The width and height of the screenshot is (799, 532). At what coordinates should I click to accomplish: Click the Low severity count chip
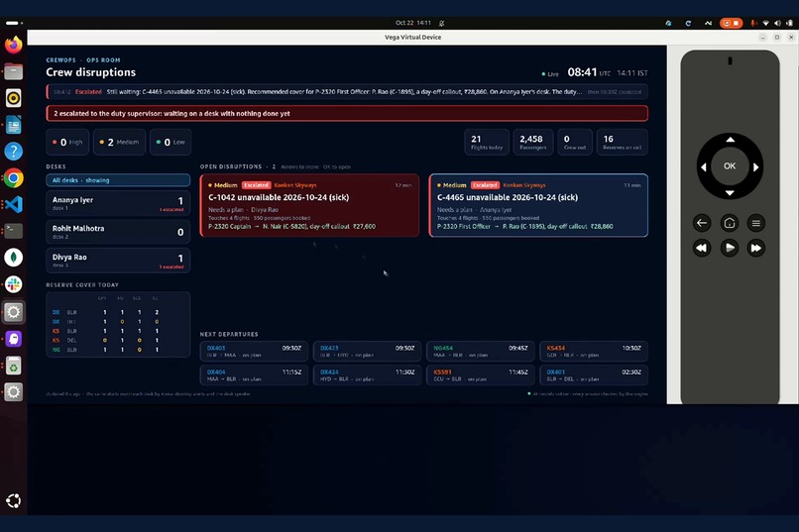click(171, 142)
